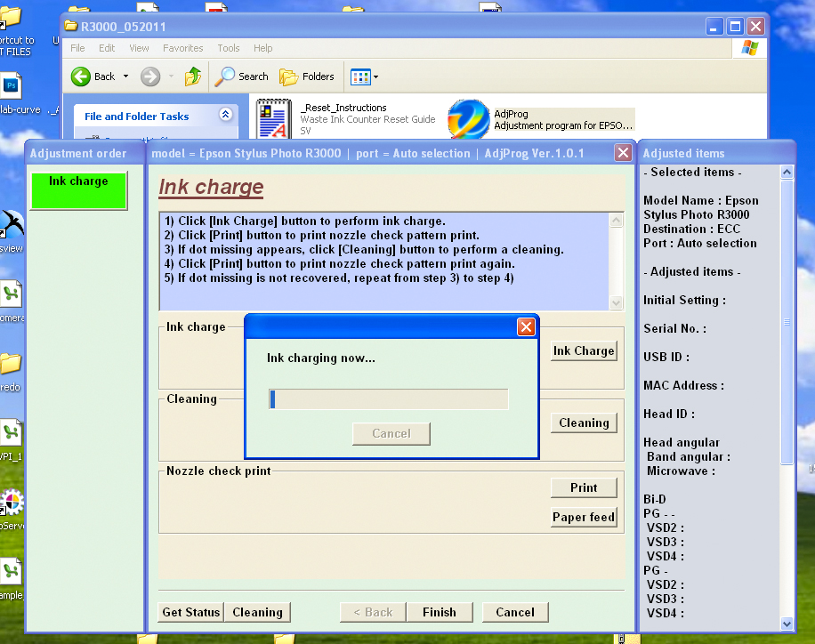Open the Favorites menu
The height and width of the screenshot is (644, 815).
182,48
